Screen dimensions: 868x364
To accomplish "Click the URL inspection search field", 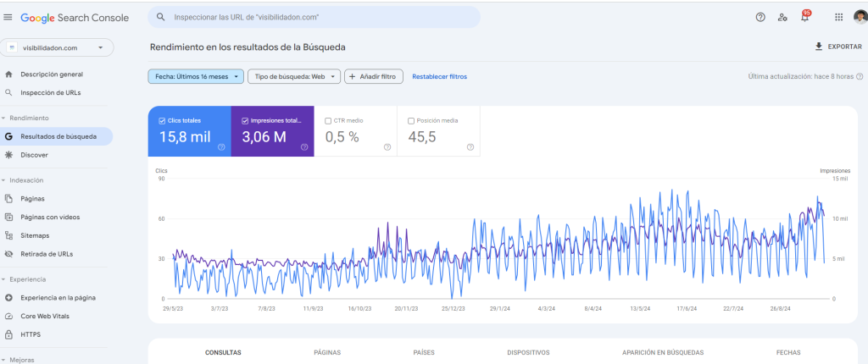I will (314, 17).
